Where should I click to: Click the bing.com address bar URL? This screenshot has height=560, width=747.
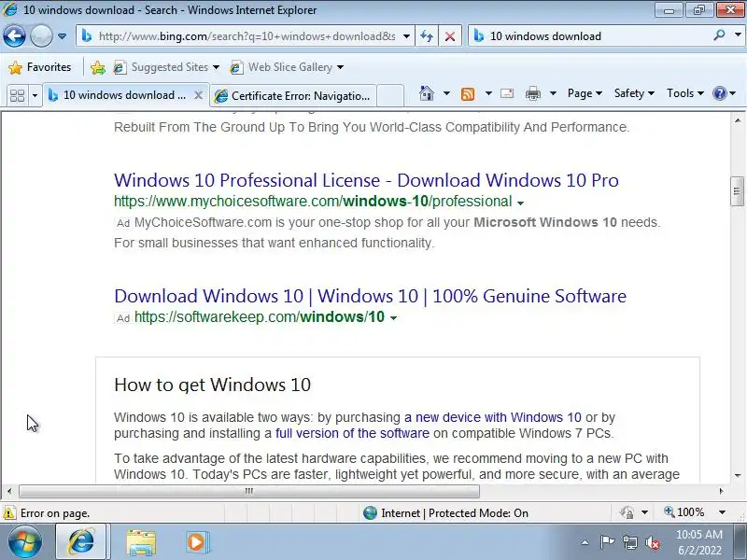point(247,36)
